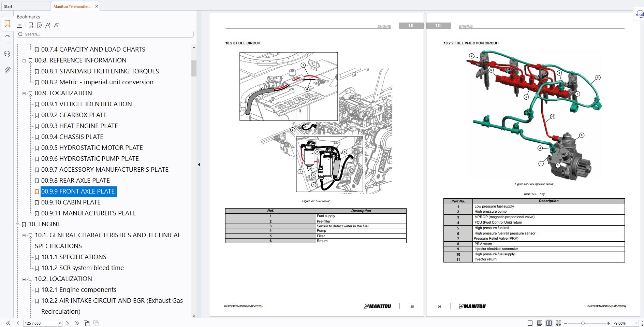644x327 pixels.
Task: Collapse the bookmarks side panel arrow
Action: pyautogui.click(x=199, y=165)
